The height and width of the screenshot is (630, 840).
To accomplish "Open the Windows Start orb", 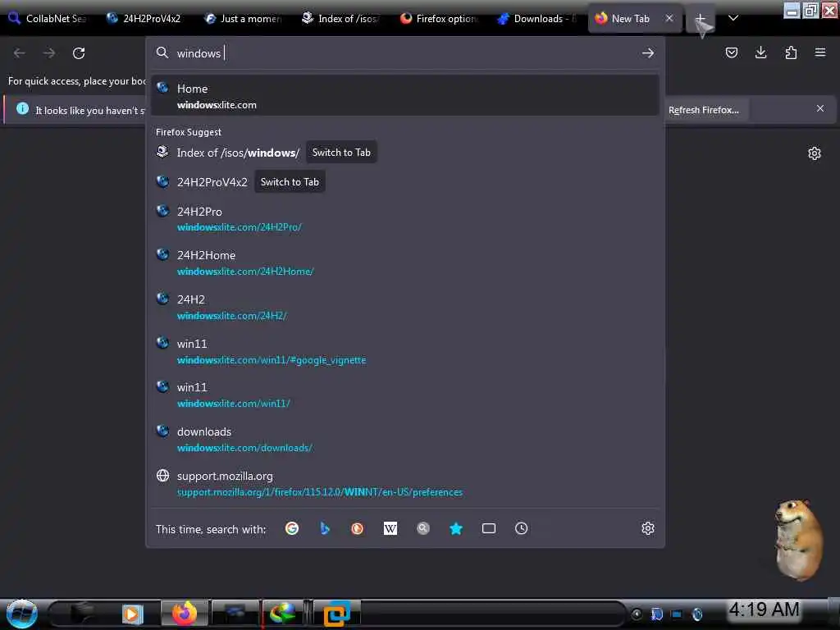I will 21,613.
